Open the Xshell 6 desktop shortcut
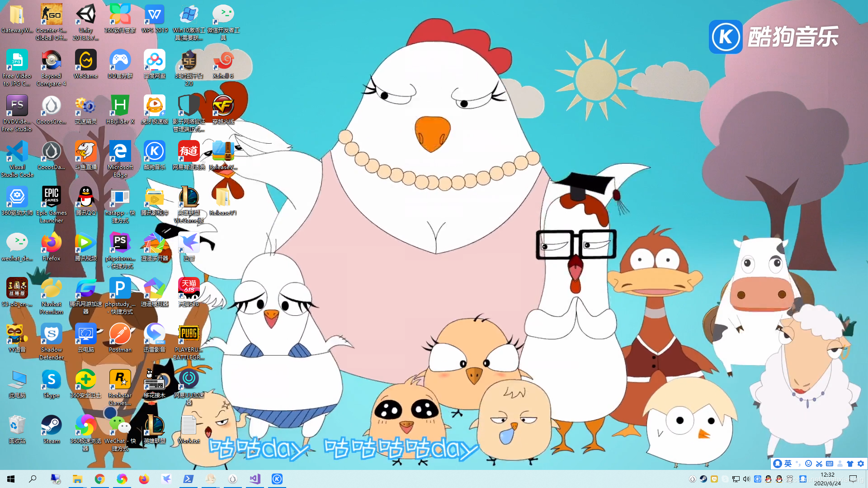The height and width of the screenshot is (488, 868). 223,61
